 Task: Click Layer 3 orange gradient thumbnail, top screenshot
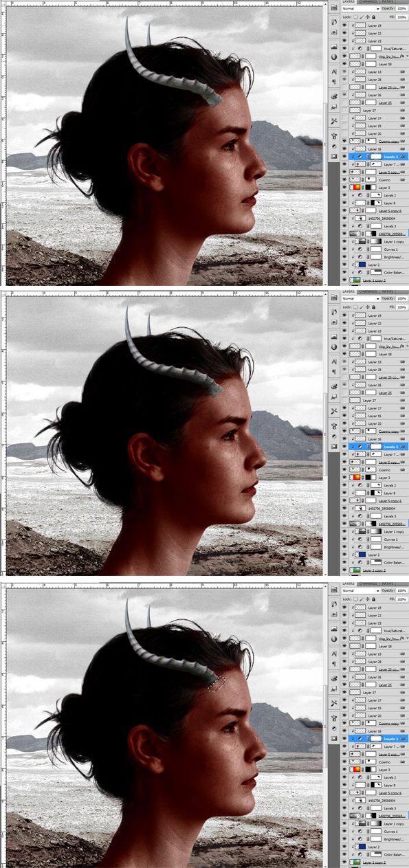click(x=355, y=188)
